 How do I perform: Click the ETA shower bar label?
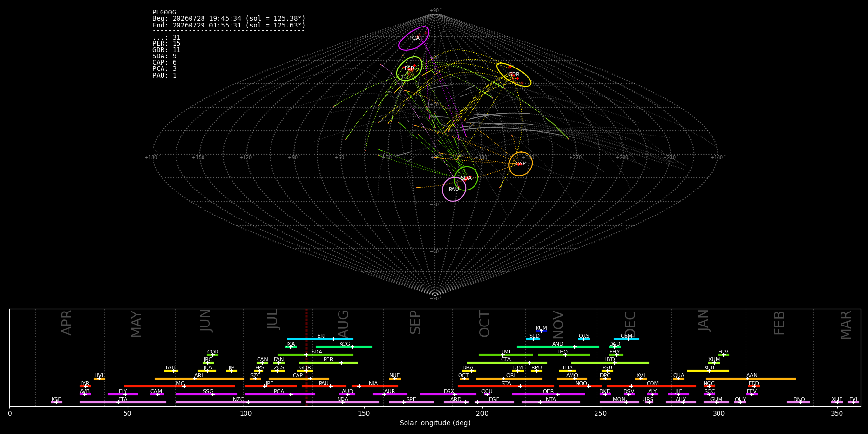(123, 400)
